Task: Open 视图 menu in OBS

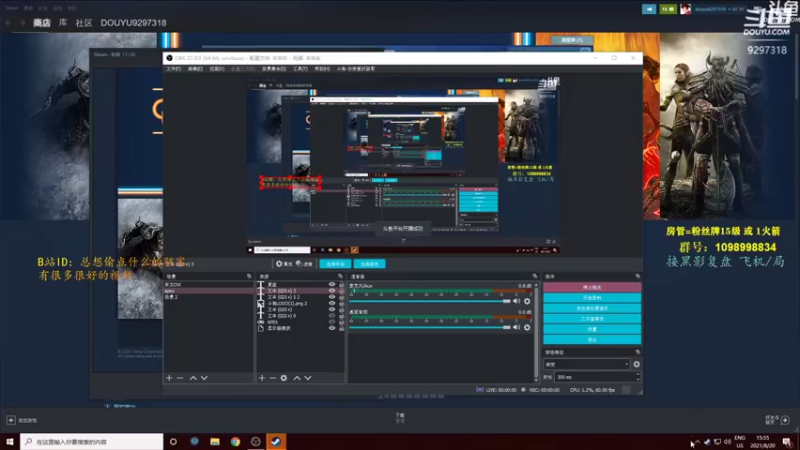Action: [217, 69]
